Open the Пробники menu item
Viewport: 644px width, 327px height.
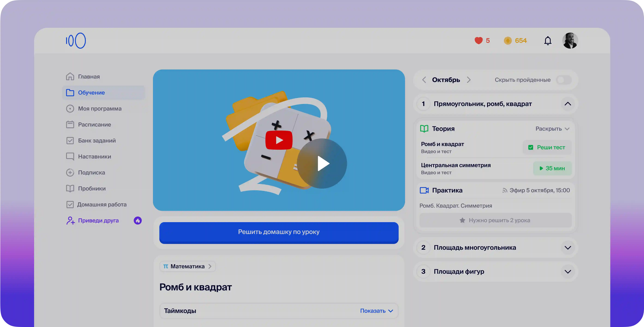tap(104, 188)
